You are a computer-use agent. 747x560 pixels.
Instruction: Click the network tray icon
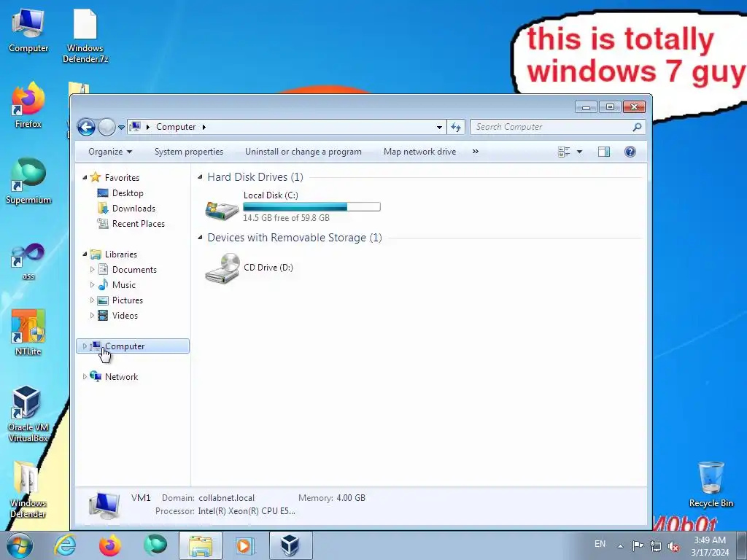tap(656, 546)
